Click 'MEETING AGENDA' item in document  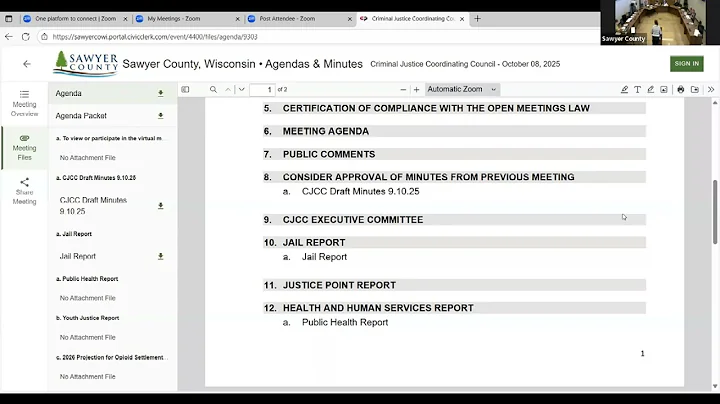[x=326, y=131]
